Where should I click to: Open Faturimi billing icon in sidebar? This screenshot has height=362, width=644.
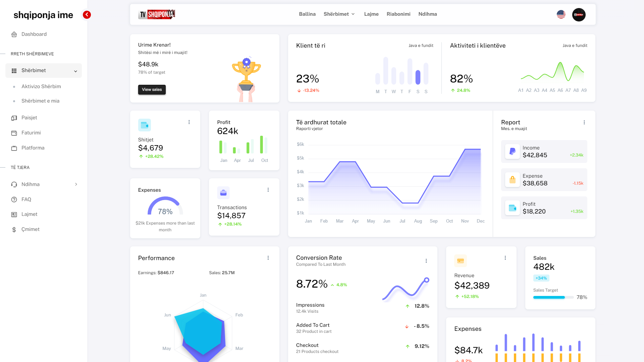(14, 133)
